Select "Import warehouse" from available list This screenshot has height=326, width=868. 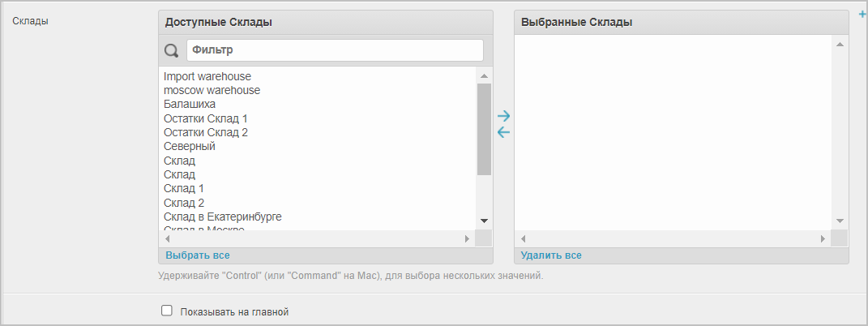(x=207, y=76)
